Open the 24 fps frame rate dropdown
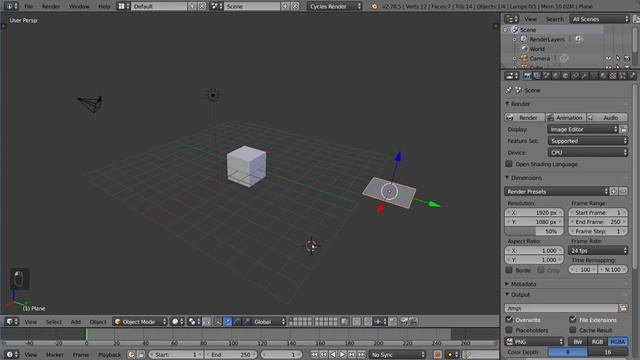Screen dimensions: 640x360 (x=598, y=251)
